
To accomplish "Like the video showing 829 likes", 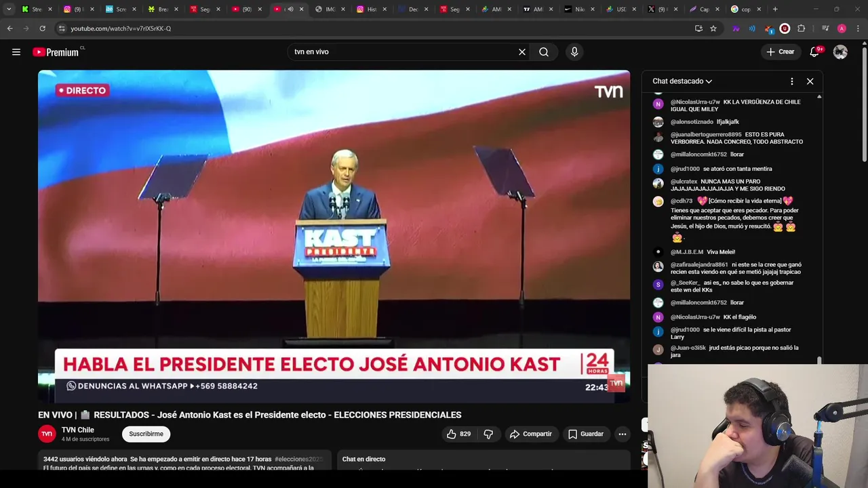I will [x=458, y=434].
